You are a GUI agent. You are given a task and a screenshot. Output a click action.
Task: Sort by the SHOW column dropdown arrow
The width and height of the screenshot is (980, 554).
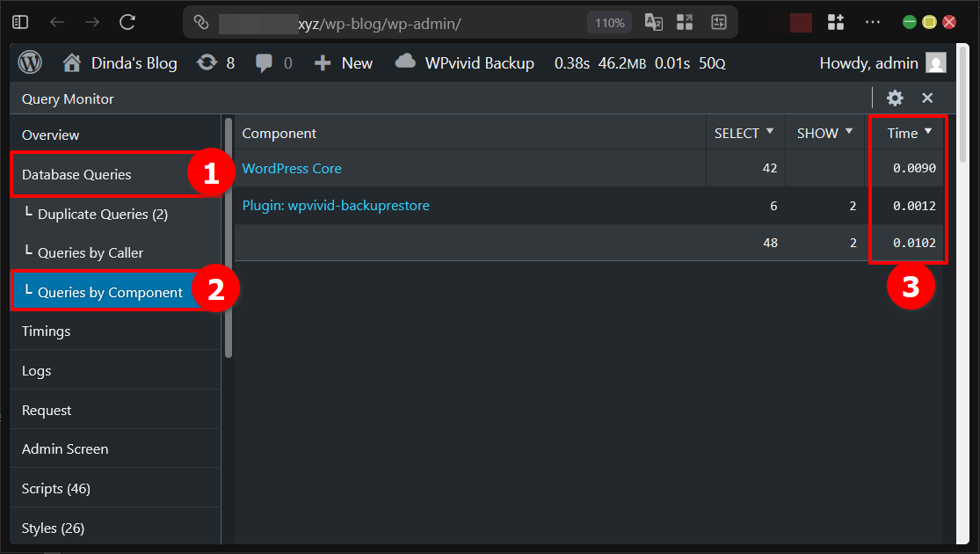(849, 132)
